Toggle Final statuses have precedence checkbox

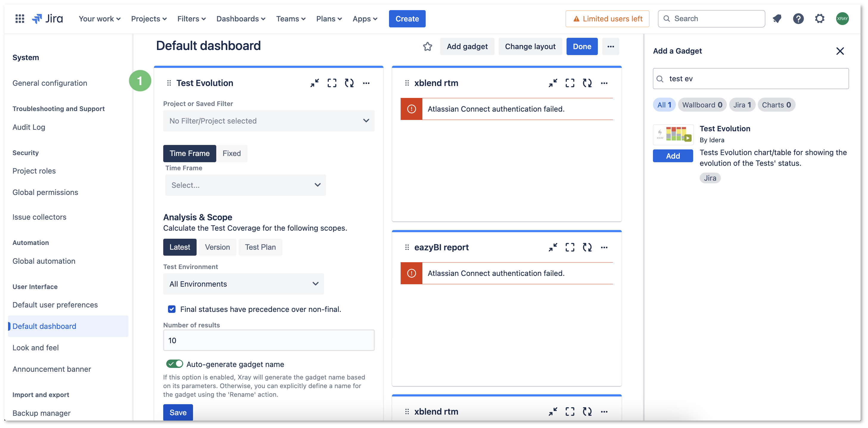click(172, 309)
